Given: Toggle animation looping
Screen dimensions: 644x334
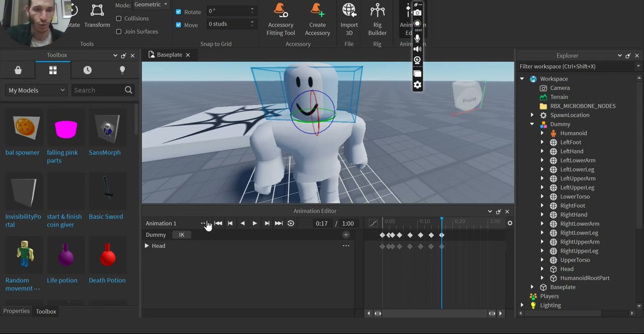Looking at the screenshot, I should [291, 223].
